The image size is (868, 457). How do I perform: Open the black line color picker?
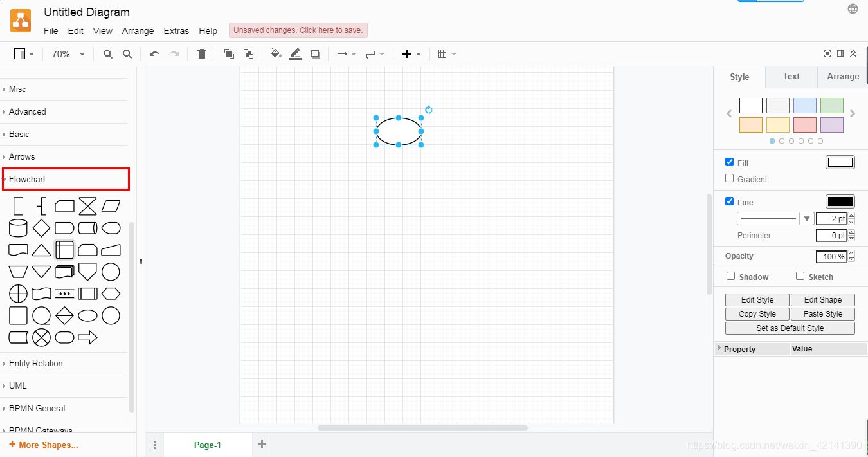click(840, 201)
